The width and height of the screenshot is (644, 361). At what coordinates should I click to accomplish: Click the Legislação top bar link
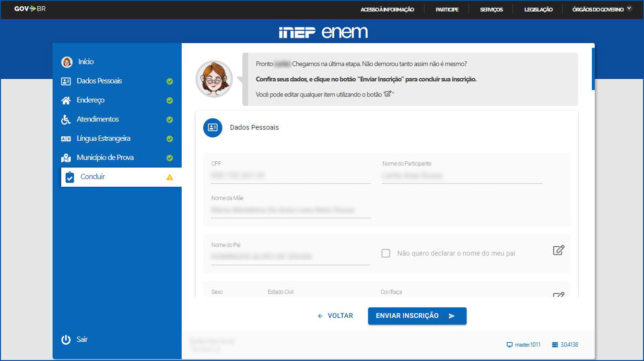point(539,9)
